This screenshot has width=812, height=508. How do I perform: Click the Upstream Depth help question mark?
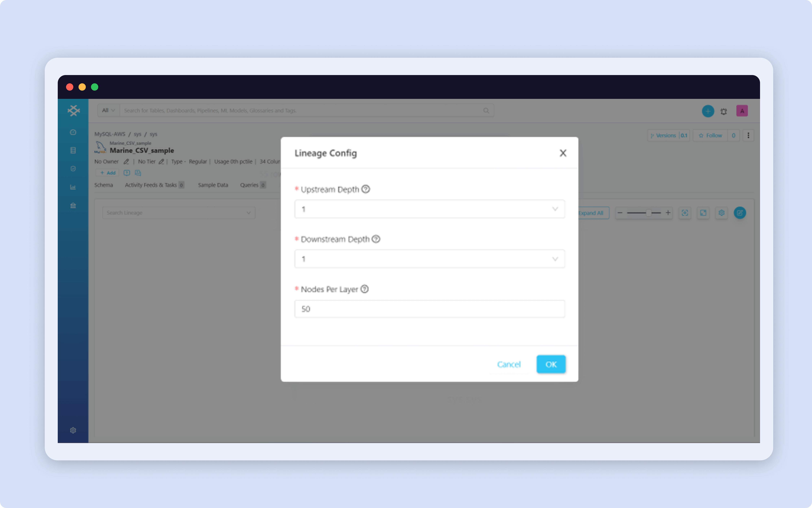366,189
